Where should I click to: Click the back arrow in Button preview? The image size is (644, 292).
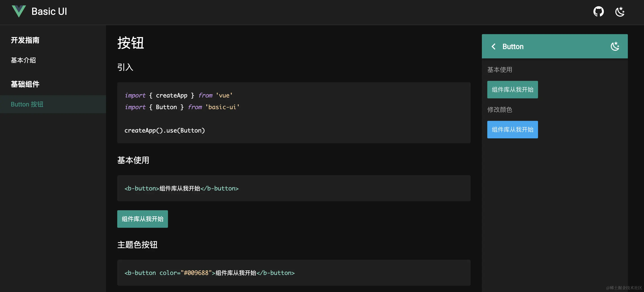(494, 46)
